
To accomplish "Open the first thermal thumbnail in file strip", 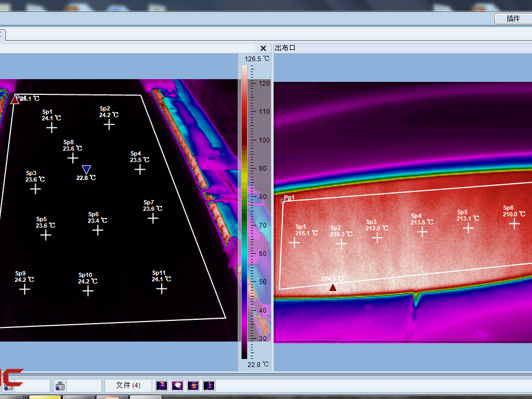I will 161,385.
